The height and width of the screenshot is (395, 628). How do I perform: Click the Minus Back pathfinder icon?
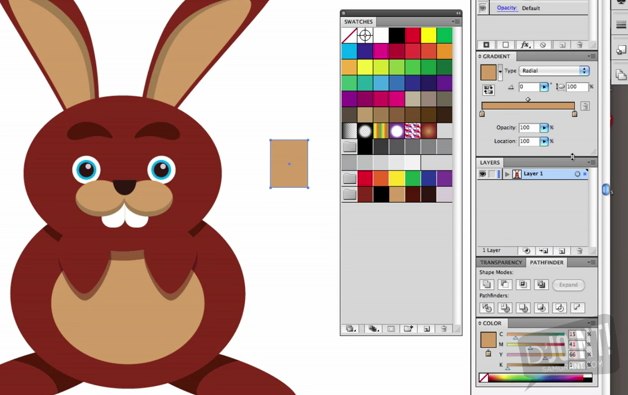pyautogui.click(x=577, y=308)
